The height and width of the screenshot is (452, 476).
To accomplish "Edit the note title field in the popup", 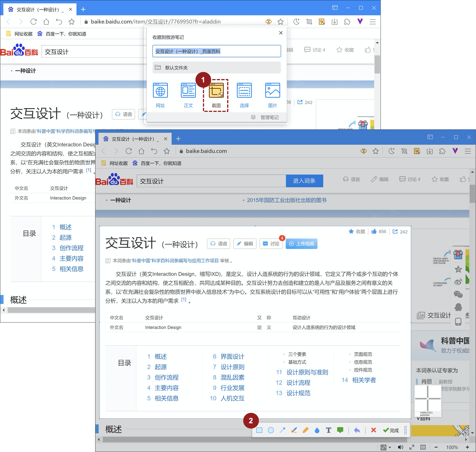I will point(217,51).
